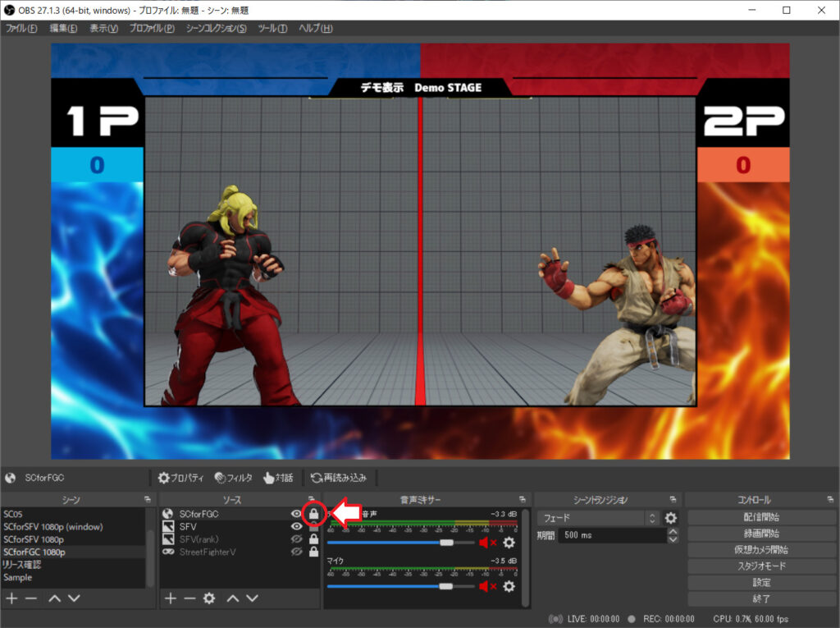Open the scene transition properties gear
Image resolution: width=840 pixels, height=628 pixels.
pos(670,518)
